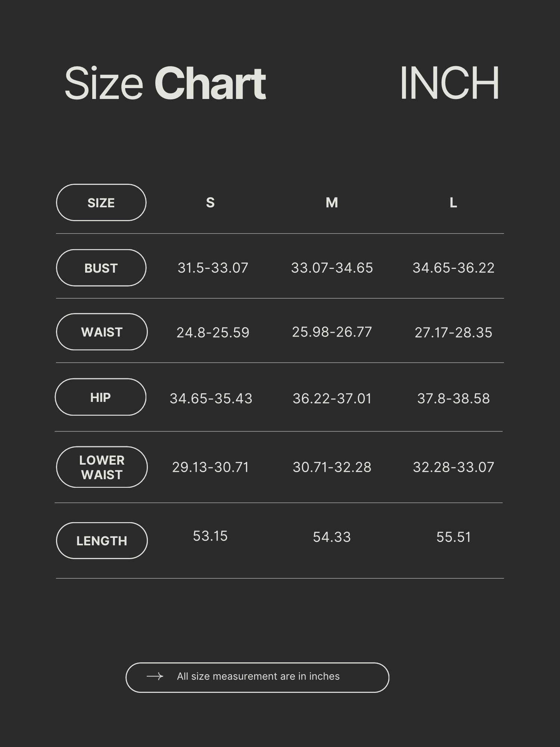Click the INCH unit heading
The width and height of the screenshot is (560, 747).
pos(449,83)
